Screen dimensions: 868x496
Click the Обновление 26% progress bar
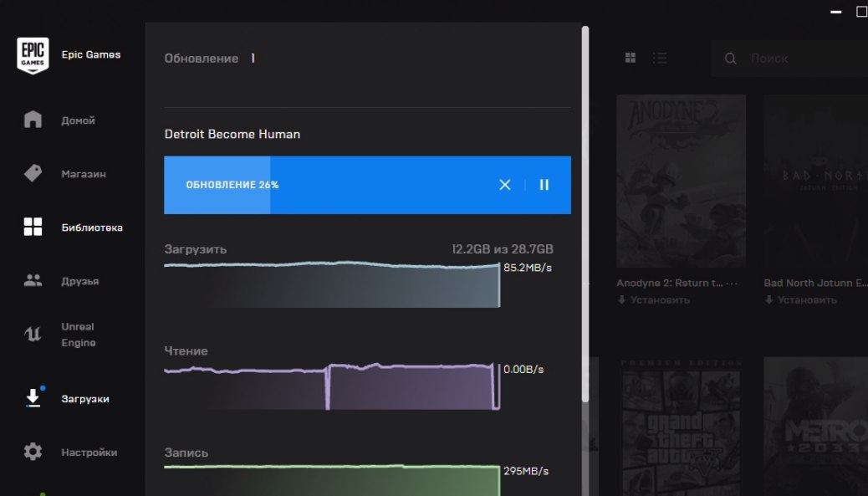(x=367, y=185)
